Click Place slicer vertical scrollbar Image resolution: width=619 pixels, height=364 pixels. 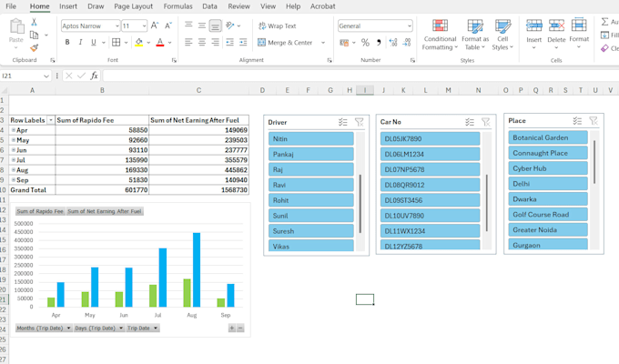594,162
